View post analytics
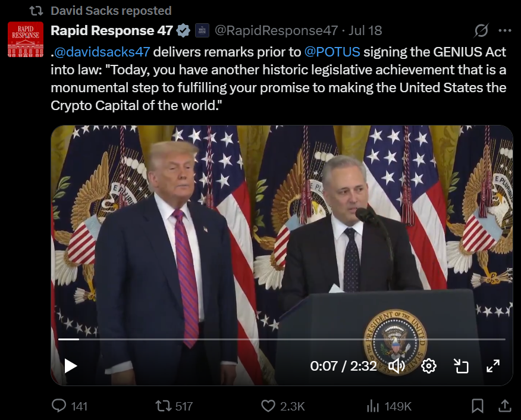521x420 pixels. (x=374, y=406)
